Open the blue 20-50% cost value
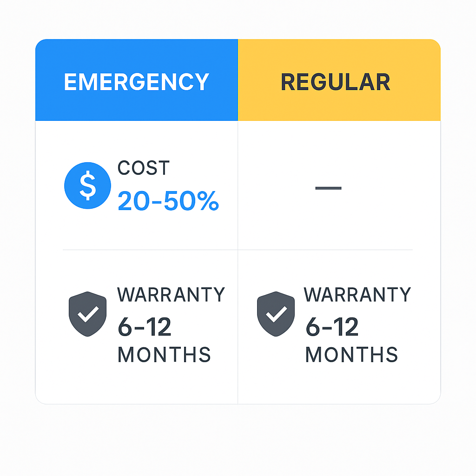 [168, 201]
